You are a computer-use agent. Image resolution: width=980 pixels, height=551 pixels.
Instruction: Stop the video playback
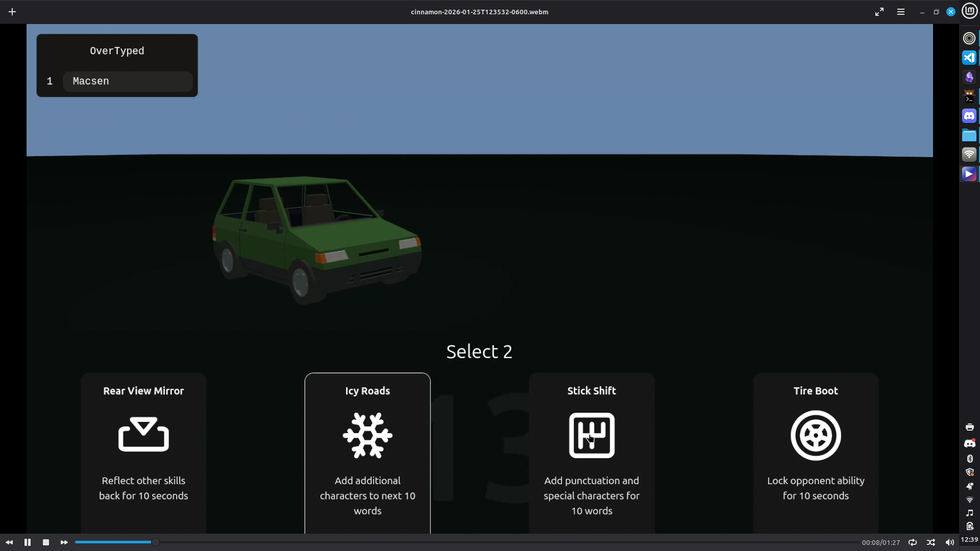(x=46, y=542)
